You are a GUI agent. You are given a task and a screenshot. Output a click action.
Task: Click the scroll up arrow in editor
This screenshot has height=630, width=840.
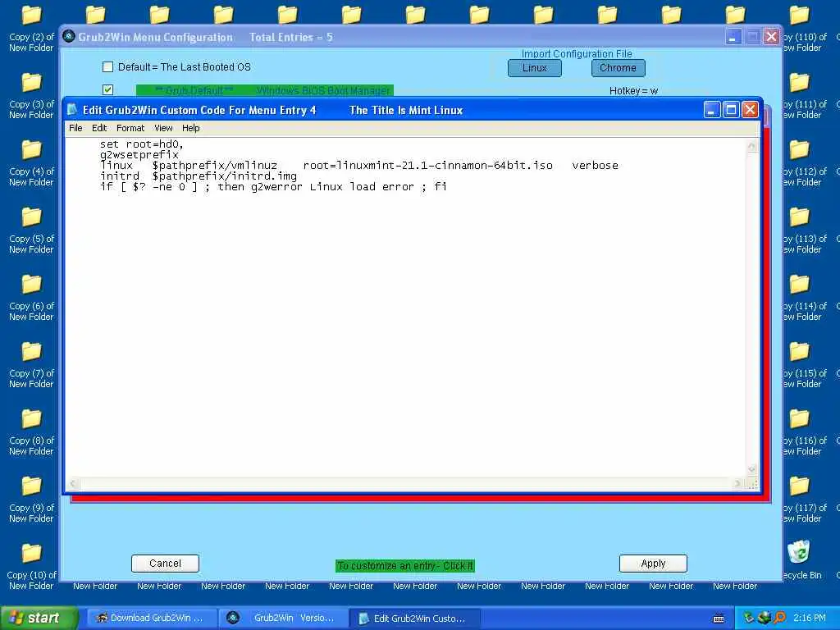coord(752,146)
